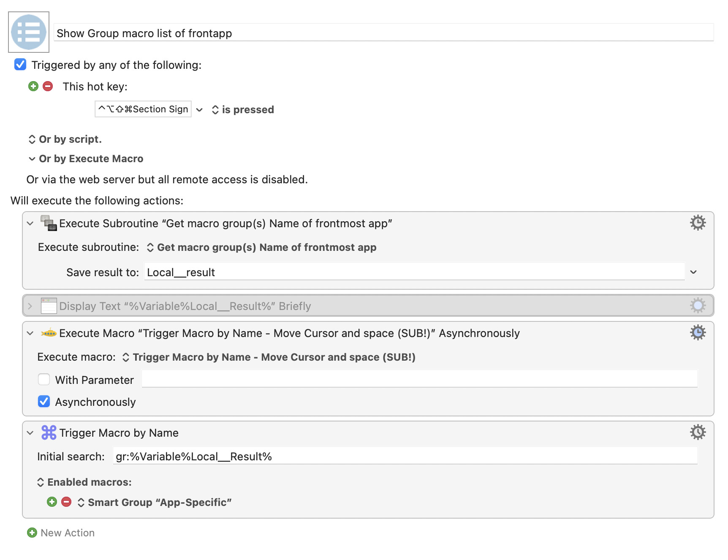
Task: Enable the With Parameter checkbox
Action: [x=44, y=379]
